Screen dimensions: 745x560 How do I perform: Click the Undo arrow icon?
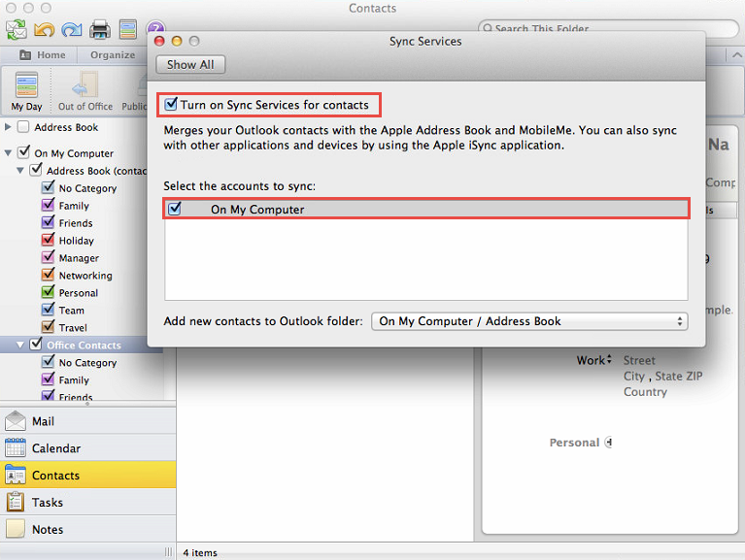44,30
